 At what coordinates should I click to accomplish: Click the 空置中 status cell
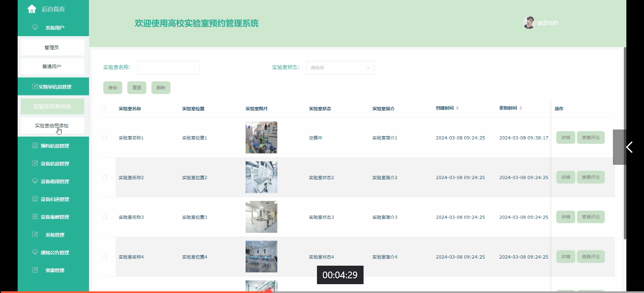(x=315, y=138)
